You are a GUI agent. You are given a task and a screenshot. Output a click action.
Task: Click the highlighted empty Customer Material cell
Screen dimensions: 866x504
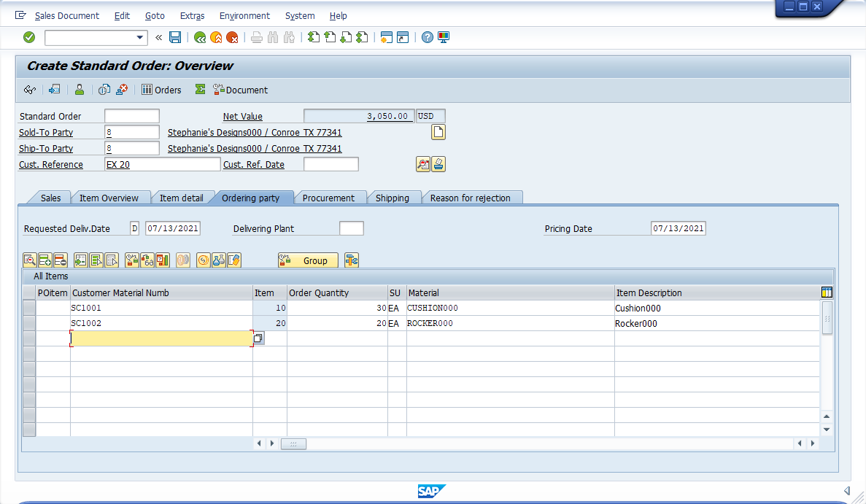tap(161, 338)
